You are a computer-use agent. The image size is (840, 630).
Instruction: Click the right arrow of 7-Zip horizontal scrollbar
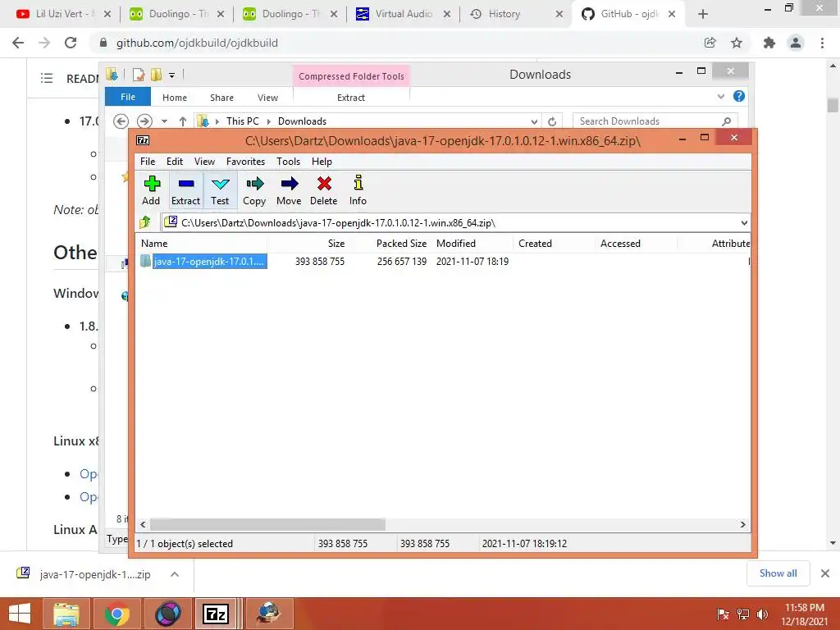pyautogui.click(x=743, y=524)
